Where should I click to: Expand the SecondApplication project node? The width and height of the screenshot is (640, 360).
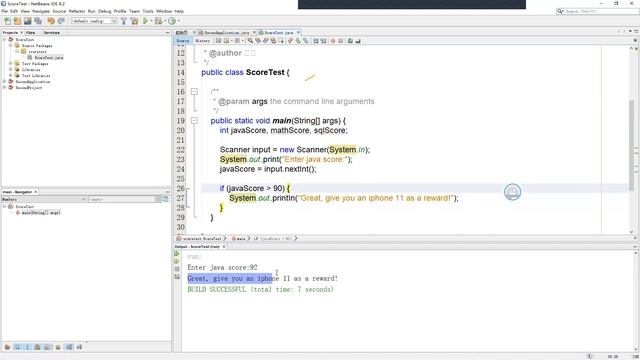click(4, 81)
